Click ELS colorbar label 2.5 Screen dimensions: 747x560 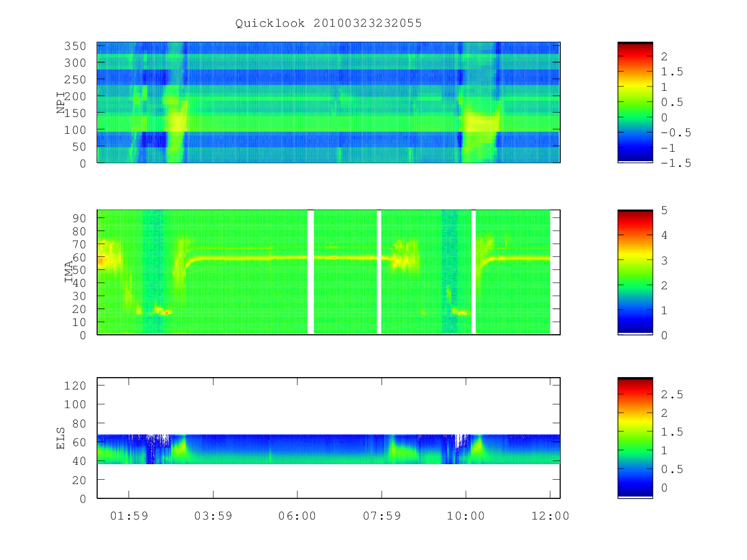671,394
